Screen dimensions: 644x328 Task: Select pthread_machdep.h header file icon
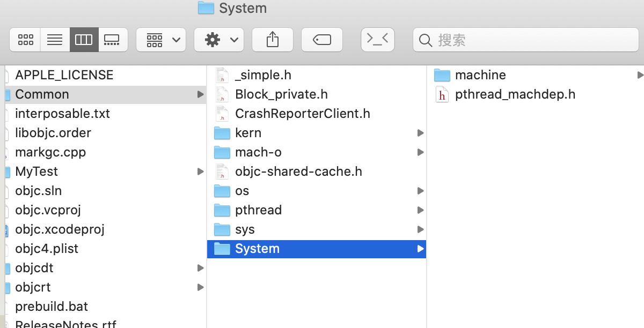(442, 95)
